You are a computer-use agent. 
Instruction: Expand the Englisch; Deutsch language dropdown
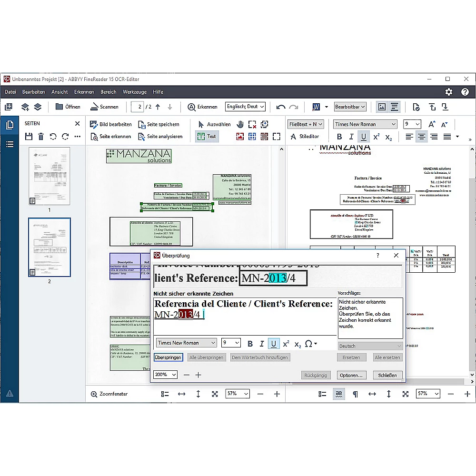pyautogui.click(x=245, y=107)
